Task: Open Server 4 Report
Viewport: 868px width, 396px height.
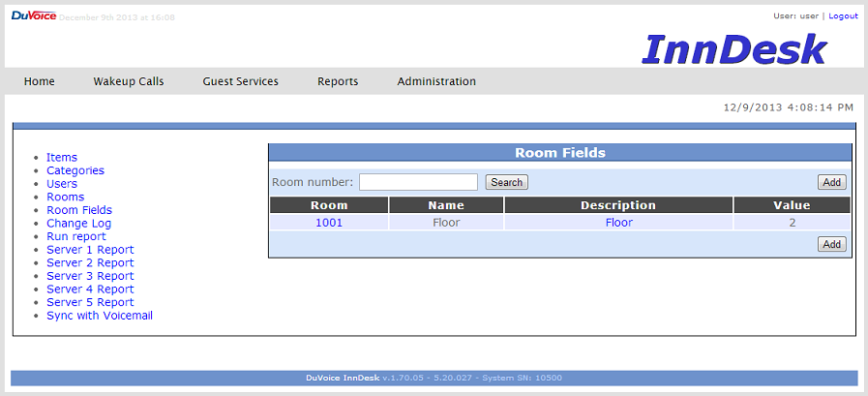Action: click(x=90, y=289)
